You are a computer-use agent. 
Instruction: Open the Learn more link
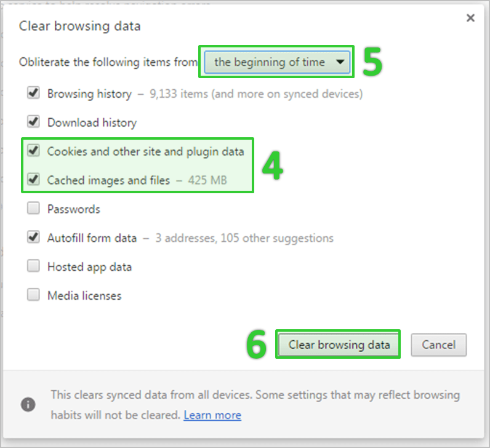(212, 415)
